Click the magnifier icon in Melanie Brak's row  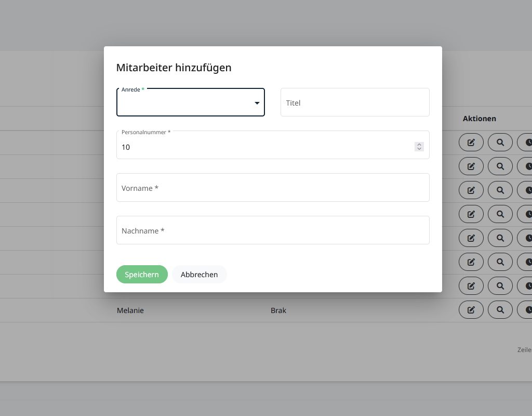tap(500, 310)
